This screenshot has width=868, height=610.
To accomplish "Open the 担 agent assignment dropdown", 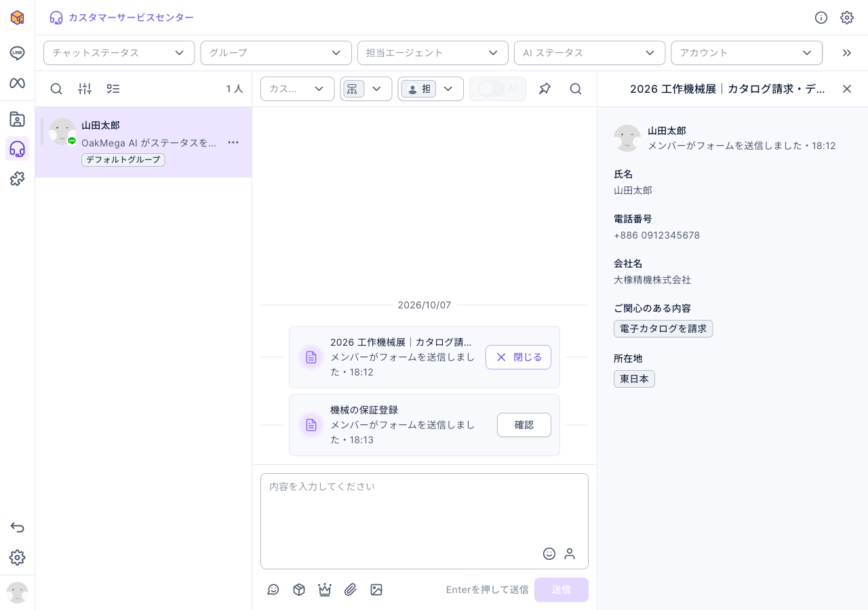I will tap(431, 89).
